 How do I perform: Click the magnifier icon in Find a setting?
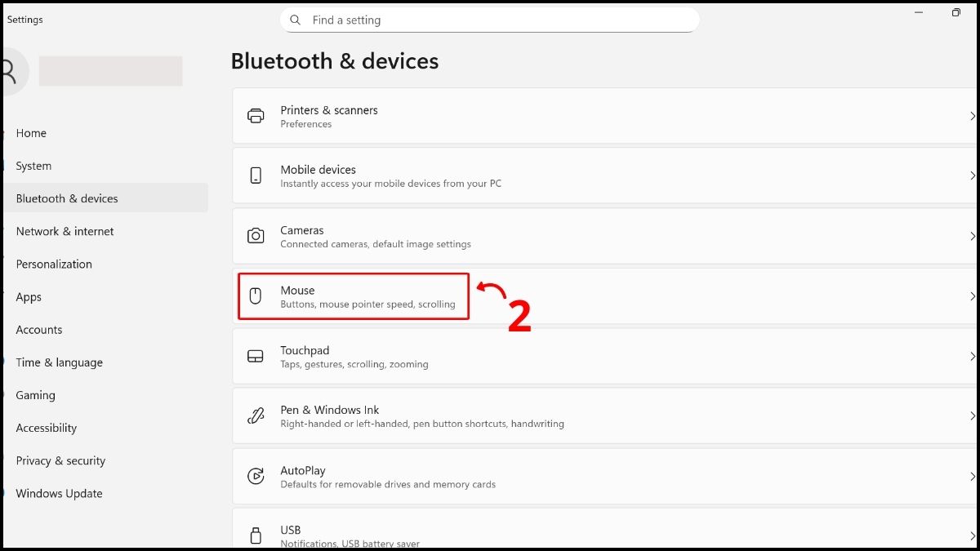(295, 20)
